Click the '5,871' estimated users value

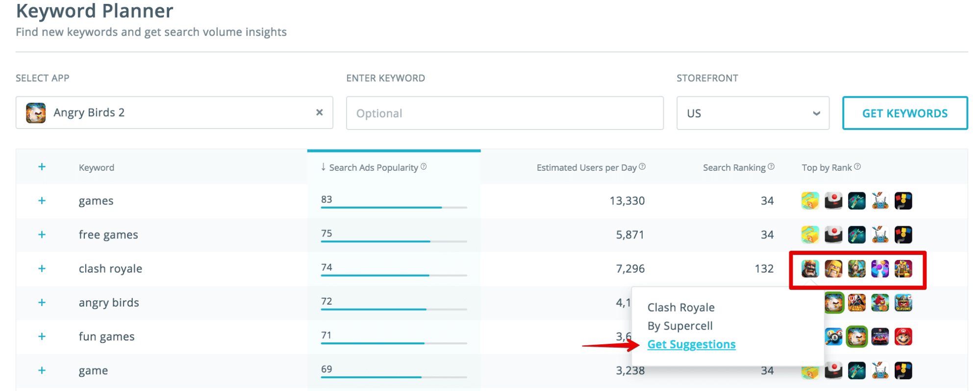(x=630, y=235)
